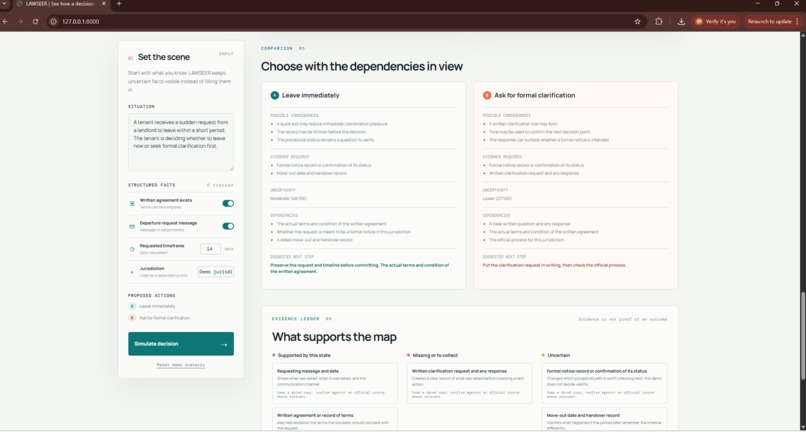Click the Requesting message and date evidence card
The height and width of the screenshot is (432, 806).
click(335, 383)
